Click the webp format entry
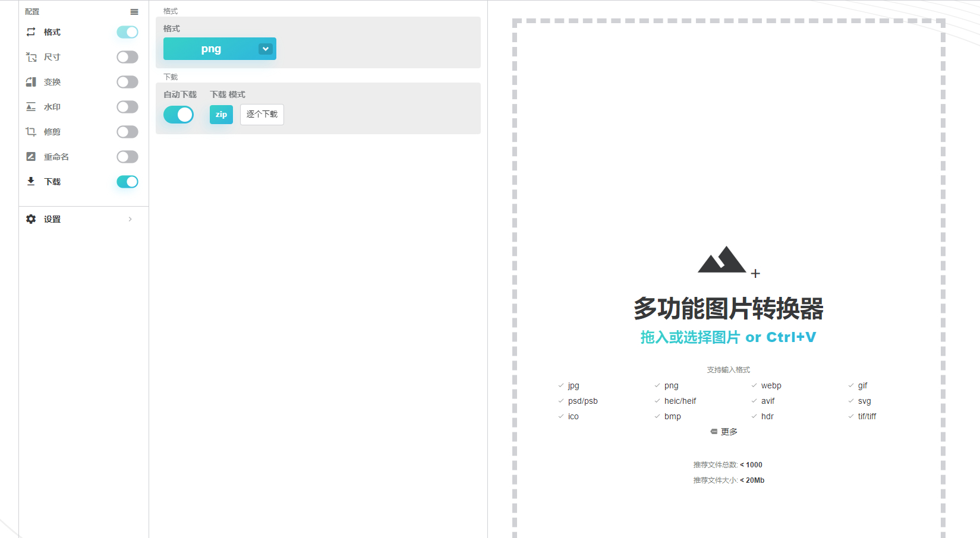The width and height of the screenshot is (980, 538). point(771,385)
